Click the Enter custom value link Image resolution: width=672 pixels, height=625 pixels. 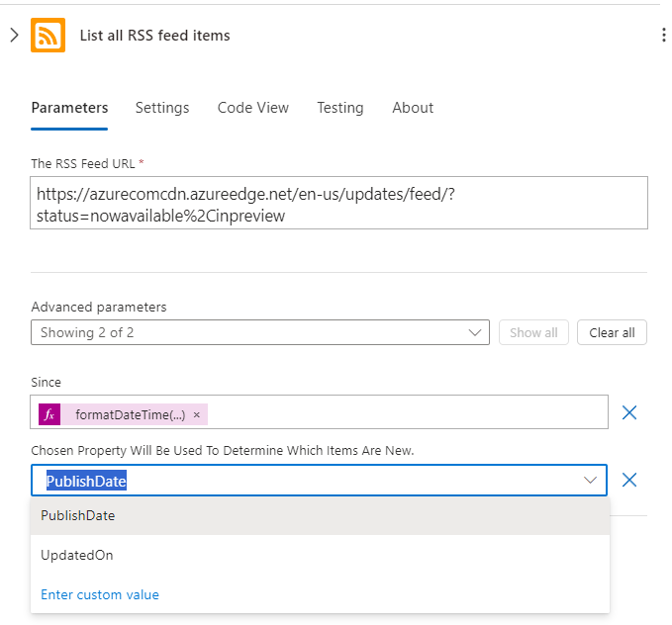pos(100,594)
